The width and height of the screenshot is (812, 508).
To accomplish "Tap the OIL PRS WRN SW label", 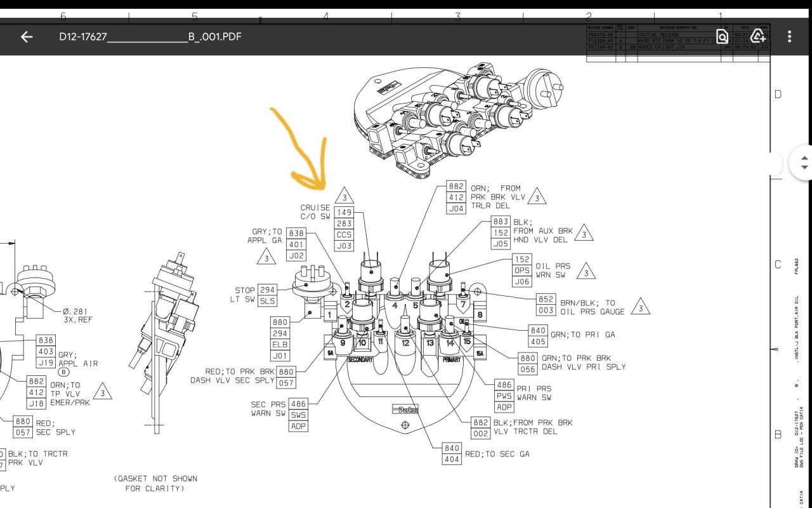I will [553, 271].
